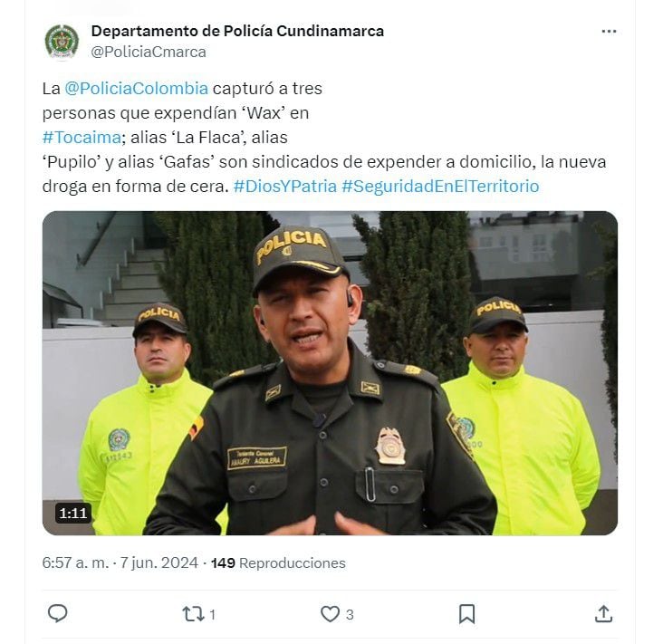This screenshot has height=644, width=663.
Task: Play the police statement video
Action: point(330,373)
